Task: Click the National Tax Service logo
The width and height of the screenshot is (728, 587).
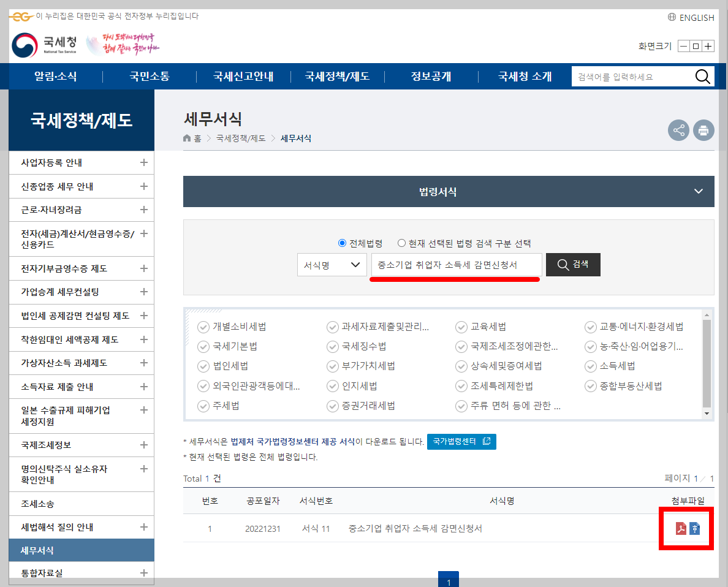Action: (x=45, y=45)
